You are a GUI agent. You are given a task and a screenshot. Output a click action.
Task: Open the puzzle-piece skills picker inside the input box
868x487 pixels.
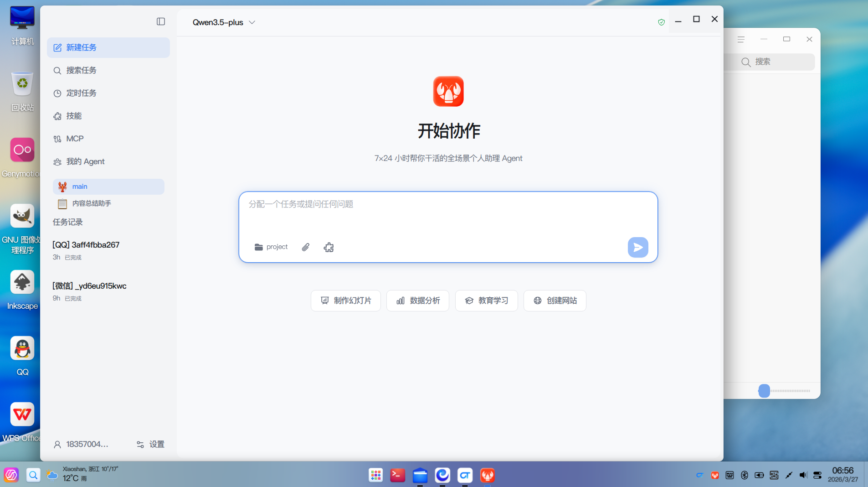pos(329,247)
